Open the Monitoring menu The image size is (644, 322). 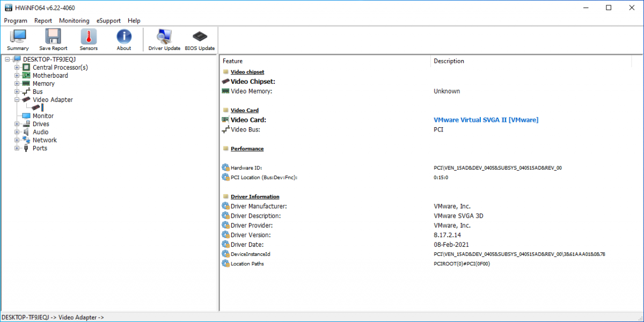[x=74, y=21]
